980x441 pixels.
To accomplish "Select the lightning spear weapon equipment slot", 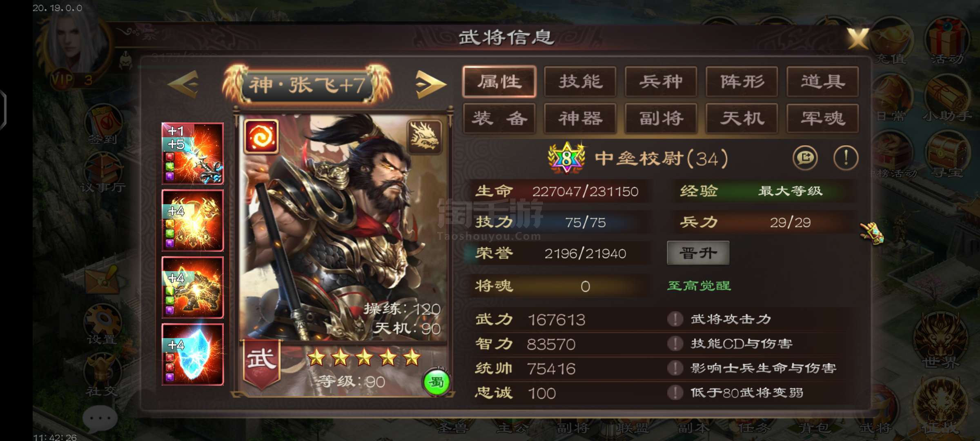I will coord(193,154).
